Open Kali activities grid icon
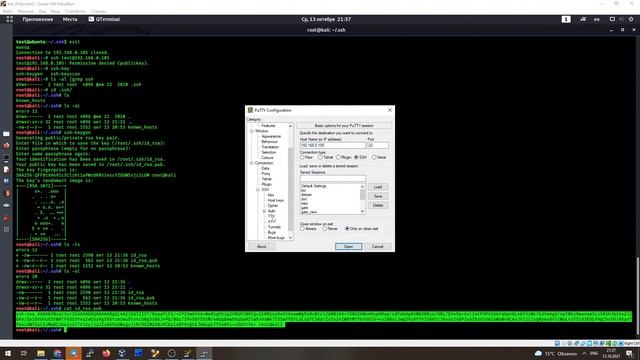The width and height of the screenshot is (640, 360). point(9,19)
